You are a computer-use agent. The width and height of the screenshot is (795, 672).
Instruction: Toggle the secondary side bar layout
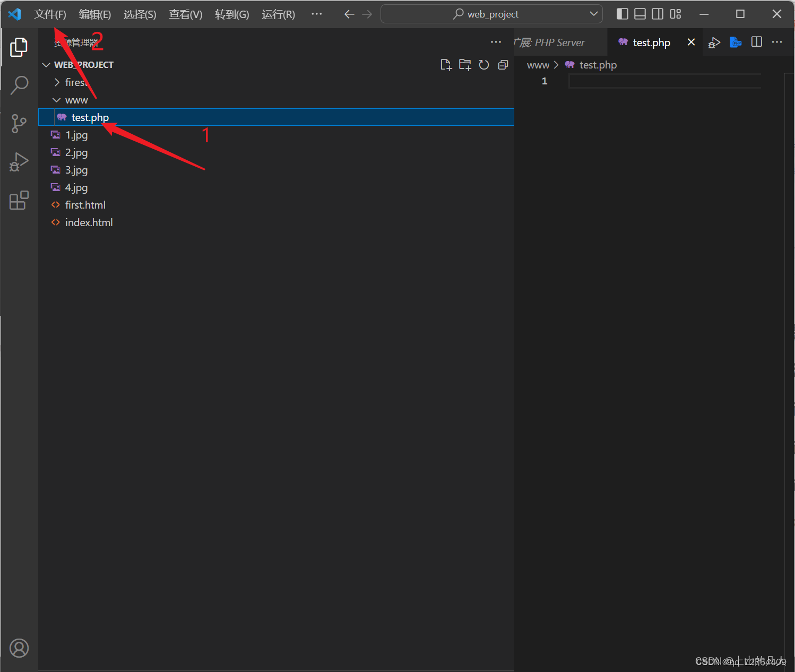(658, 14)
